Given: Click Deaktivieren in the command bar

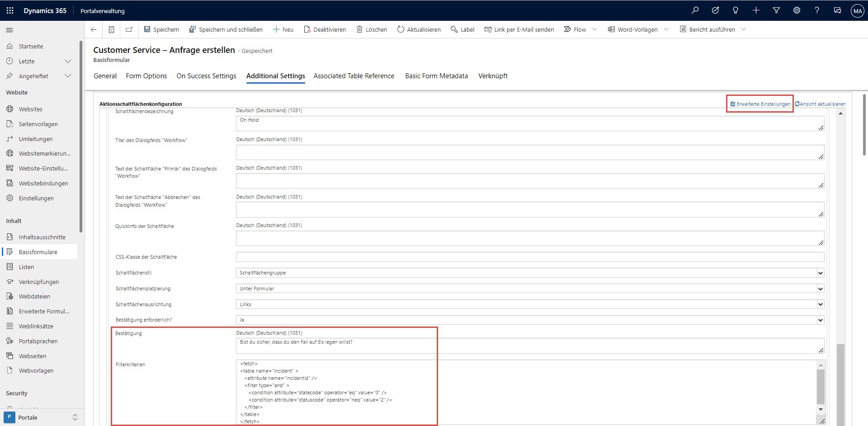Looking at the screenshot, I should (325, 29).
